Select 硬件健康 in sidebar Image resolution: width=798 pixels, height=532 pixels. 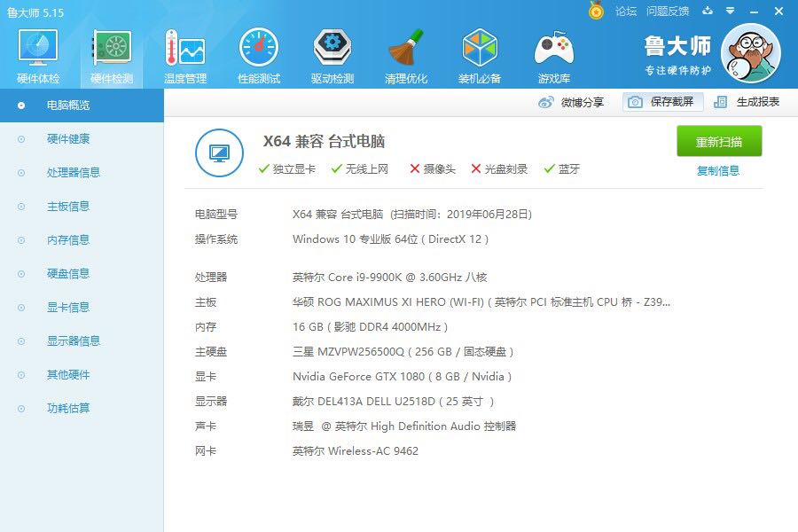click(82, 139)
